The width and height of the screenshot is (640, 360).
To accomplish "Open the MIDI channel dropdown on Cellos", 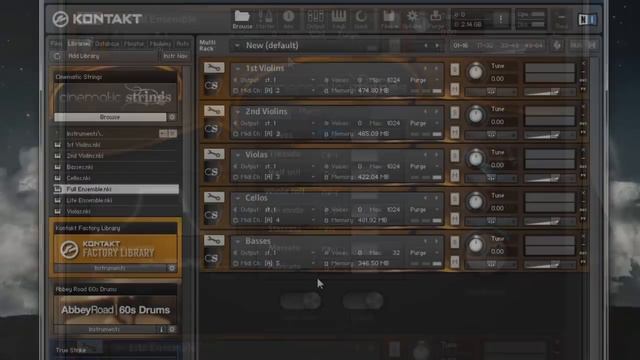I will coord(313,220).
